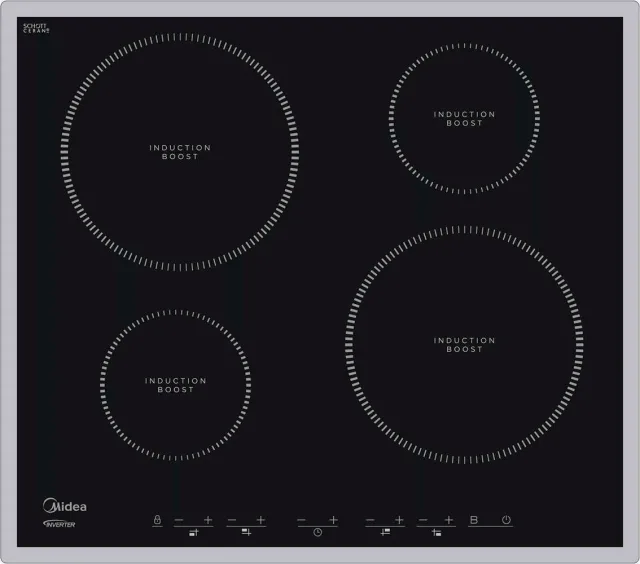
Task: Tap the timer clock icon
Action: click(318, 532)
